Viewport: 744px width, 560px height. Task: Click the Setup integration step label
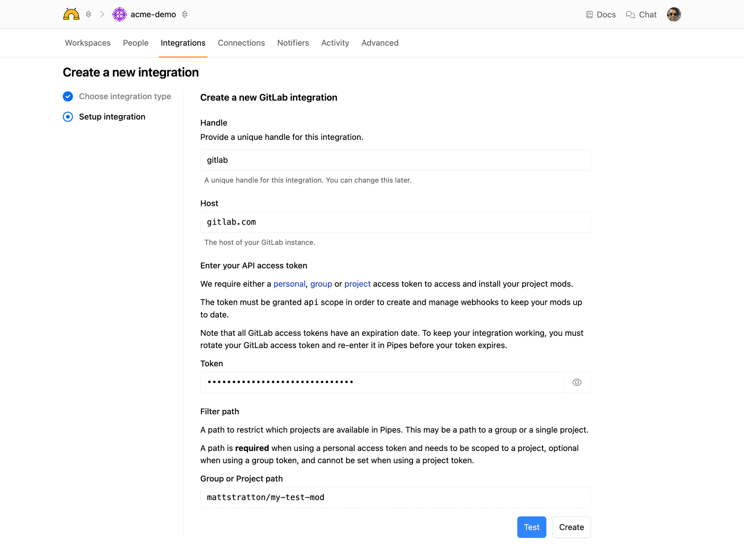(112, 117)
